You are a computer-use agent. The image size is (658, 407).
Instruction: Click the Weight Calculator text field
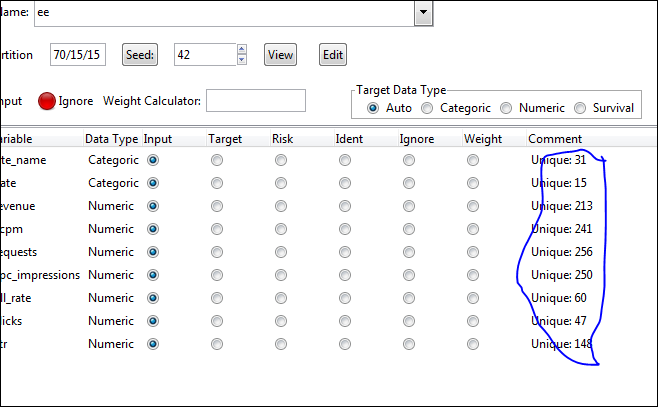(x=255, y=100)
